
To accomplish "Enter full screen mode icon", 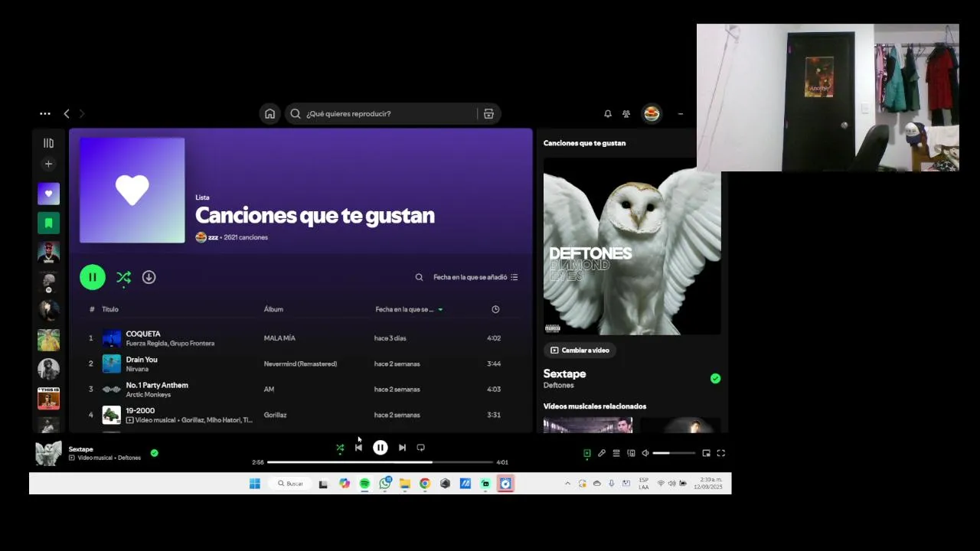I will [x=720, y=453].
